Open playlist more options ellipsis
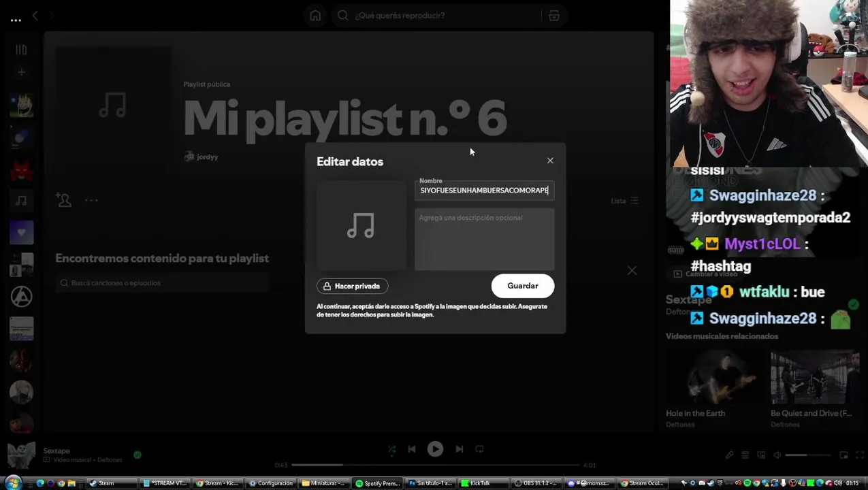The height and width of the screenshot is (490, 868). tap(91, 200)
